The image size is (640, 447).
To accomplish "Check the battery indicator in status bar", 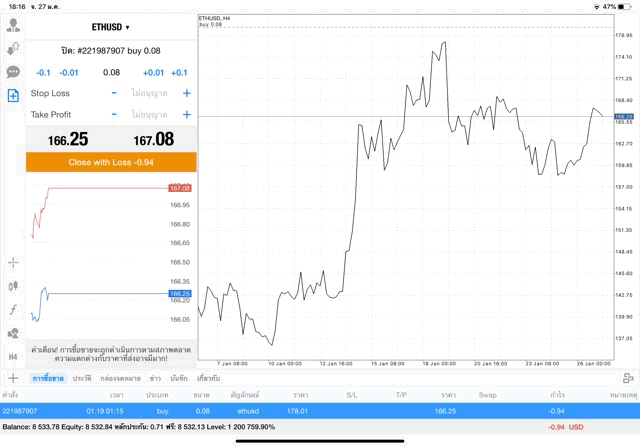I will pyautogui.click(x=625, y=7).
